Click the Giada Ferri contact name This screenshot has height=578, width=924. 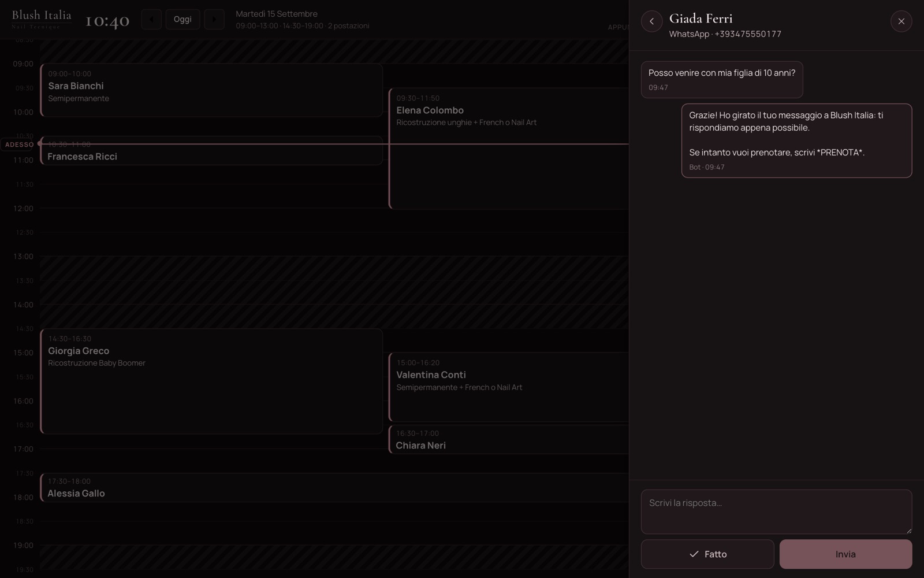(x=701, y=18)
